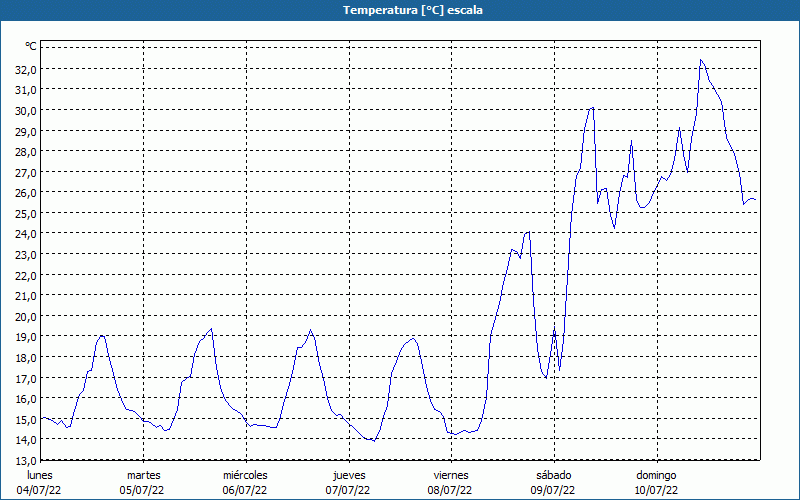Click the 'jueves' day label
The image size is (800, 500).
point(349,475)
